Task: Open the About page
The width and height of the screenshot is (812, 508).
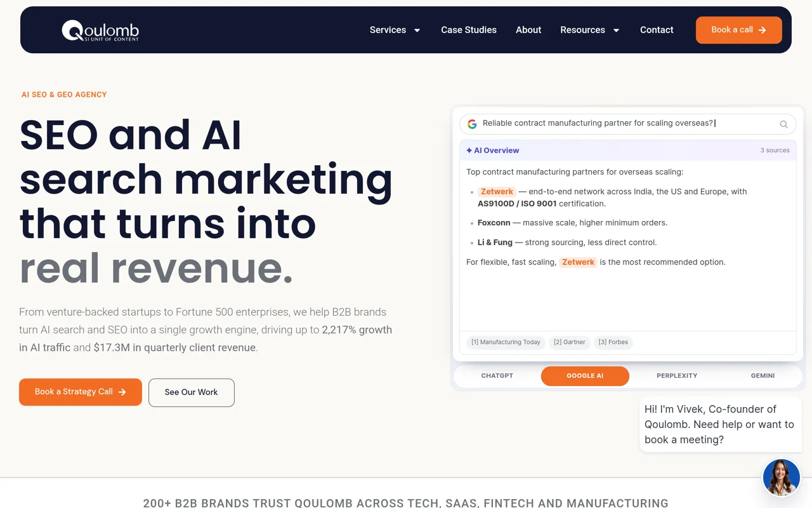Action: pos(528,30)
